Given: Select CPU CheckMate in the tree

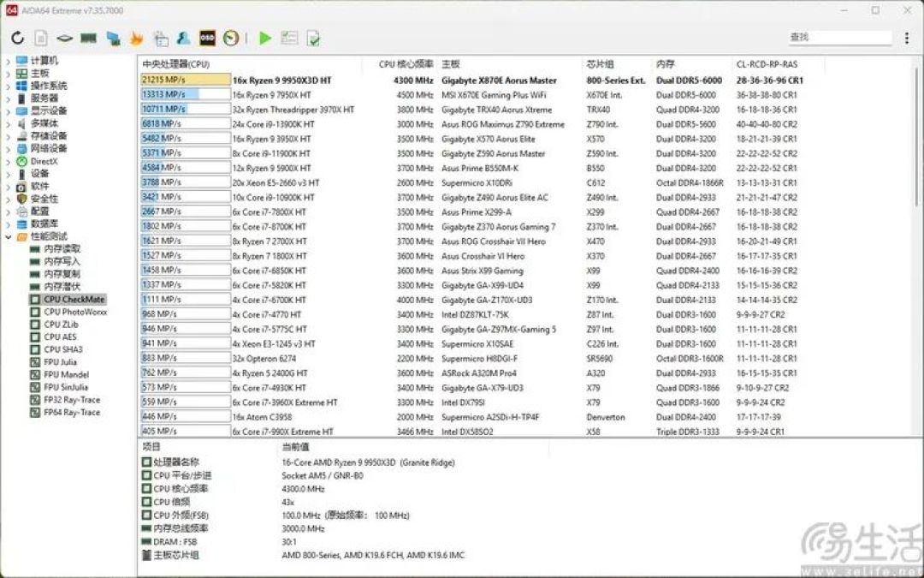Looking at the screenshot, I should [x=74, y=299].
